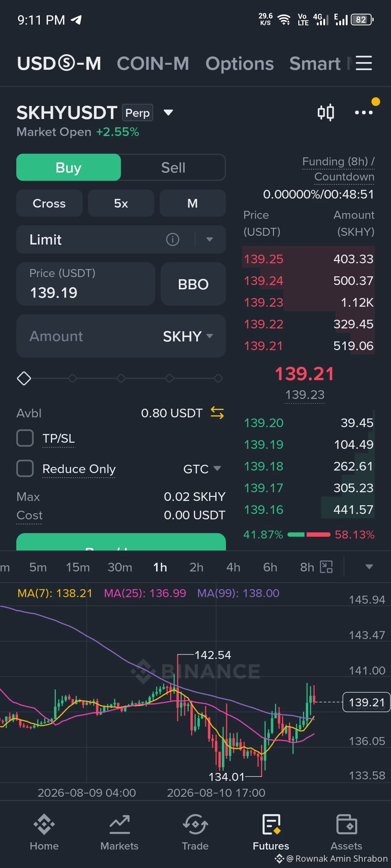Enable the Reduce Only checkbox
Viewport: 391px width, 868px height.
coord(25,468)
